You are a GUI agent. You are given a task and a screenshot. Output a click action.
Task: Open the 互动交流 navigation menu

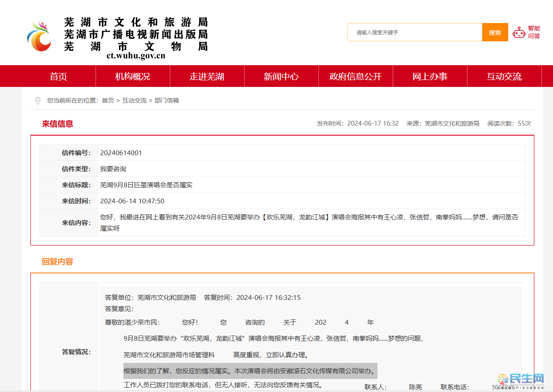(504, 76)
